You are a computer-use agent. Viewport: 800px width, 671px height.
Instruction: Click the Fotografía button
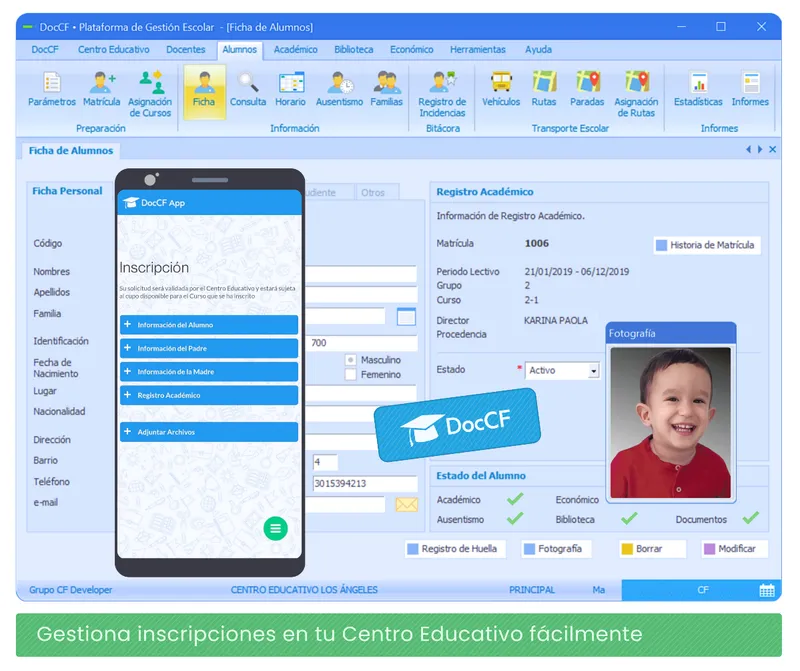pos(556,549)
